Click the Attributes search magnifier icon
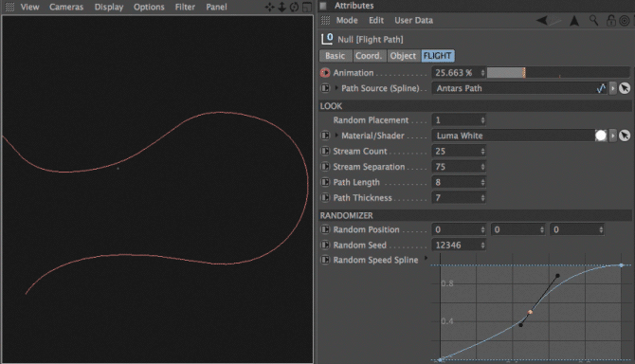This screenshot has height=364, width=635. coord(593,20)
